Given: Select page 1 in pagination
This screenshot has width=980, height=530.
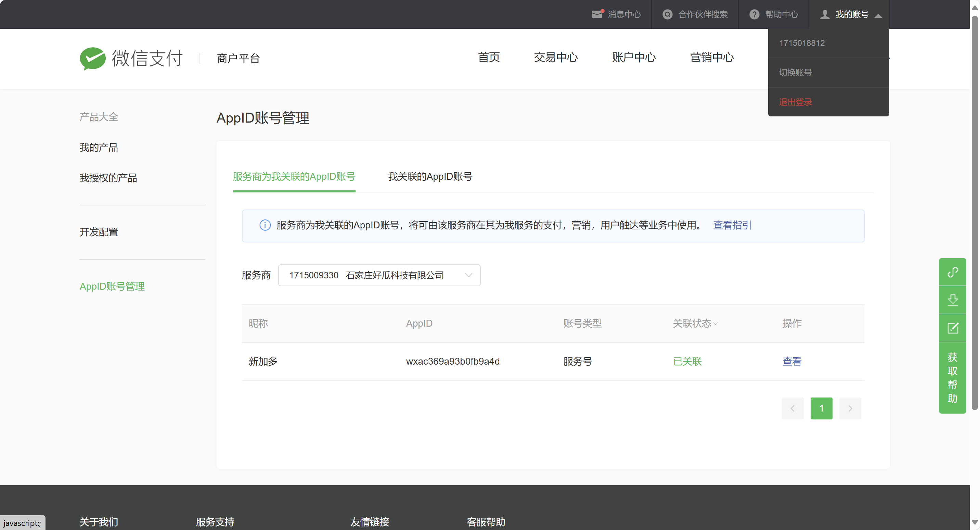Looking at the screenshot, I should [x=821, y=408].
